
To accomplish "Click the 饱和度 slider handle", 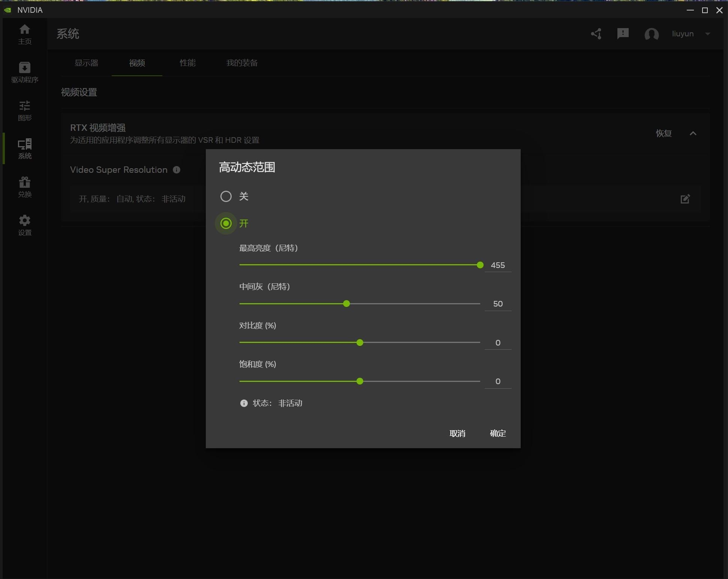I will [x=360, y=381].
